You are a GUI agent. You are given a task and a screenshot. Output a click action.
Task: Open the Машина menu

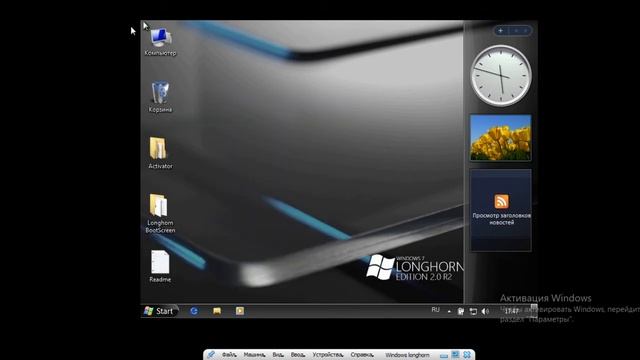pos(254,355)
